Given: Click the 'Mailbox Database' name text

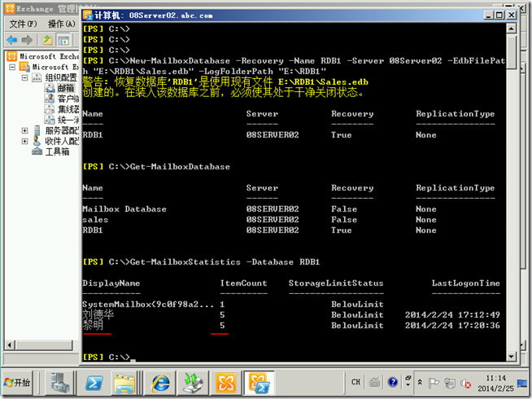Looking at the screenshot, I should tap(124, 209).
